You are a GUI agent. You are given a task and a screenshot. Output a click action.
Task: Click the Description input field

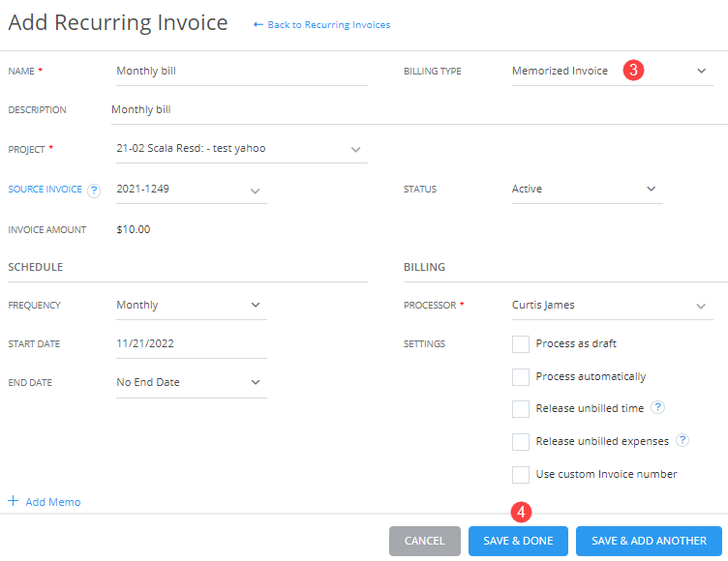[419, 110]
